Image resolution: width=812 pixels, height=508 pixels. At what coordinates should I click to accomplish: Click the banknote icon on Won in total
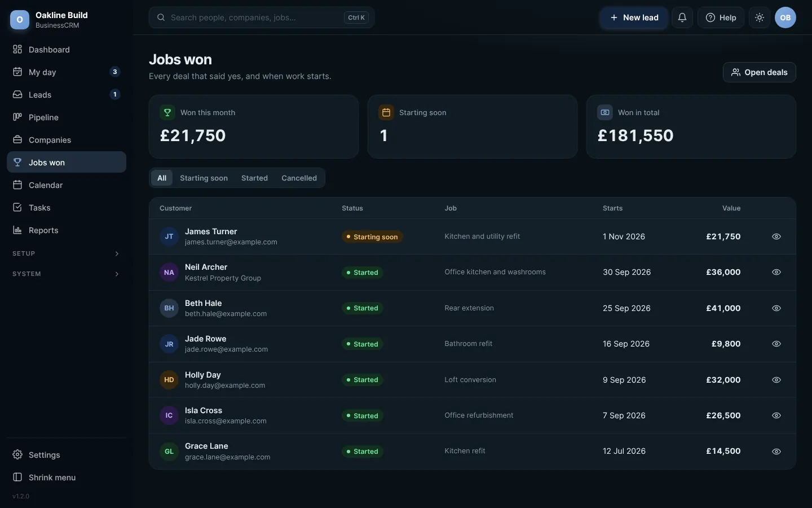(605, 112)
